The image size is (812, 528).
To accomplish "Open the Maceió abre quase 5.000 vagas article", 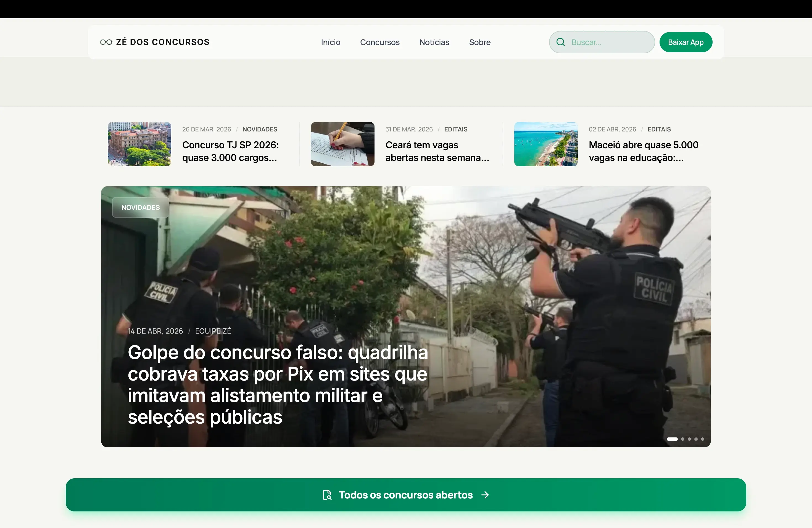I will coord(643,151).
